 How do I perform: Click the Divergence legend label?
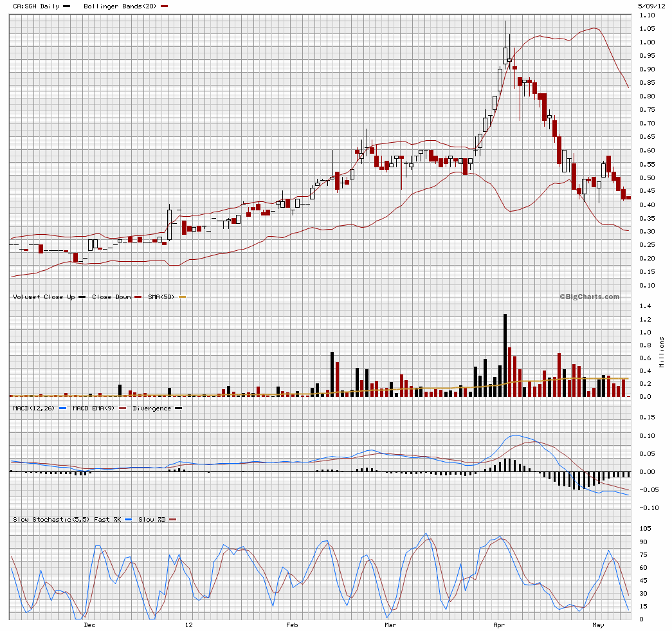click(152, 408)
